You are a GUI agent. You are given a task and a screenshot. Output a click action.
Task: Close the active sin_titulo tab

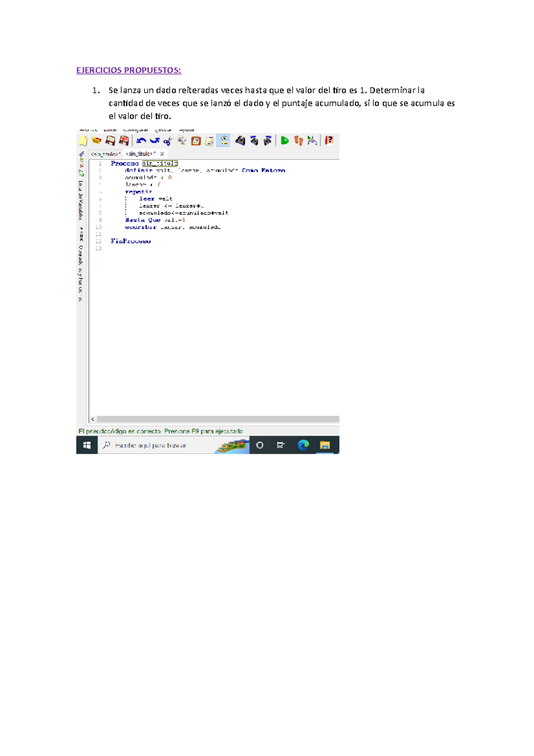pyautogui.click(x=162, y=154)
